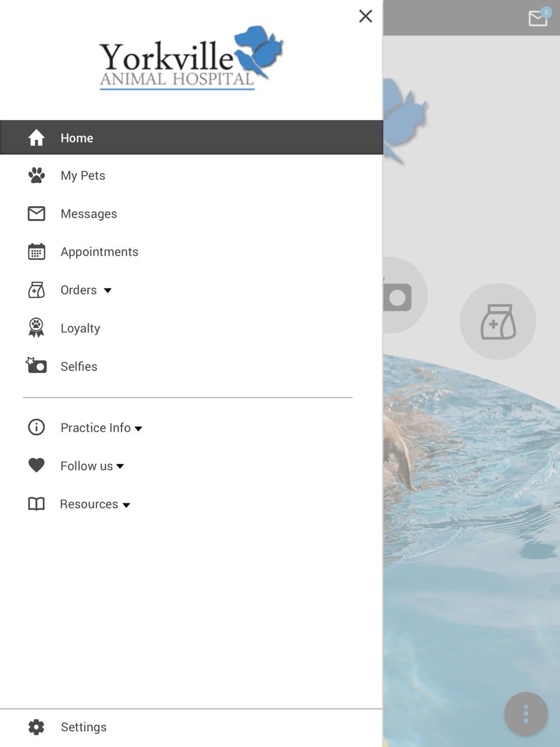Tap the round orders bag button

pos(498,321)
